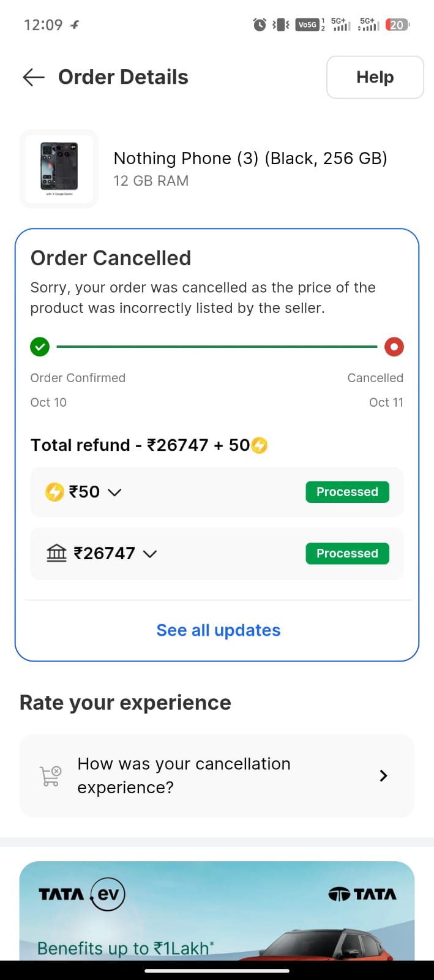Tap the SuperCoin icon beside ₹50

[54, 492]
